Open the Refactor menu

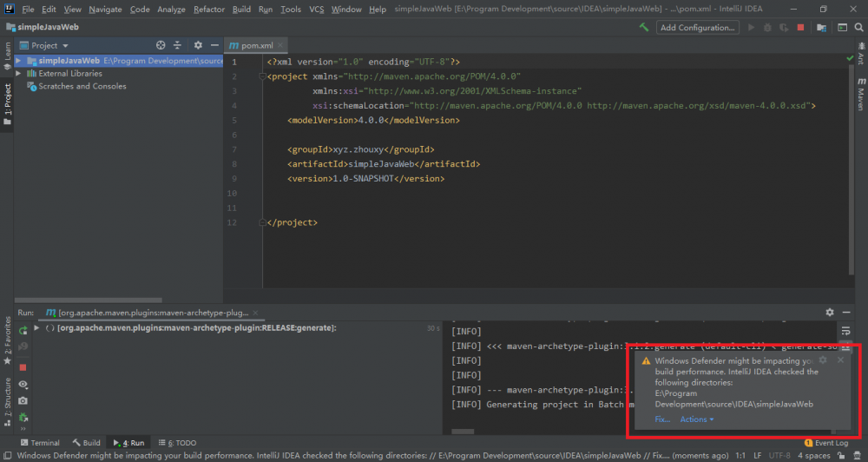208,10
